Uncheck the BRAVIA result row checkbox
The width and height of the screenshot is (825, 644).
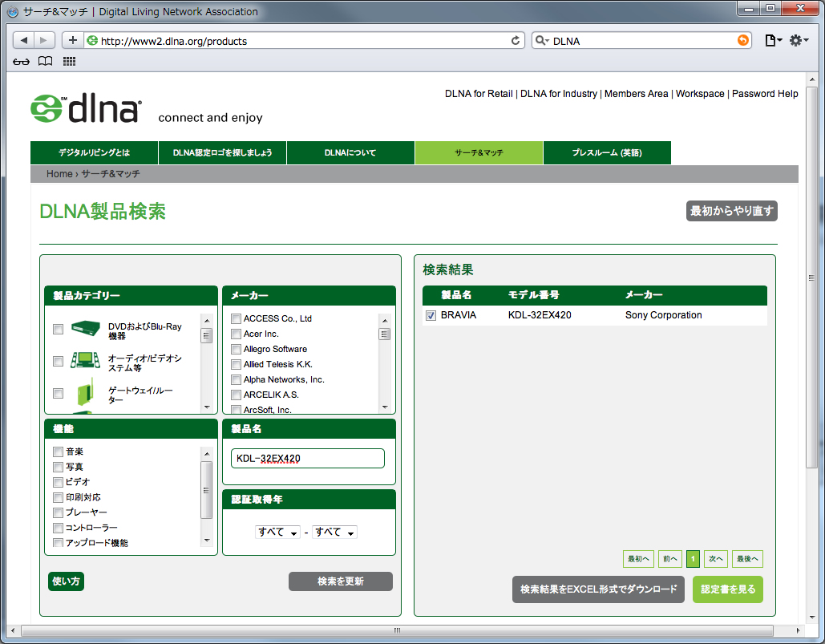pyautogui.click(x=431, y=316)
